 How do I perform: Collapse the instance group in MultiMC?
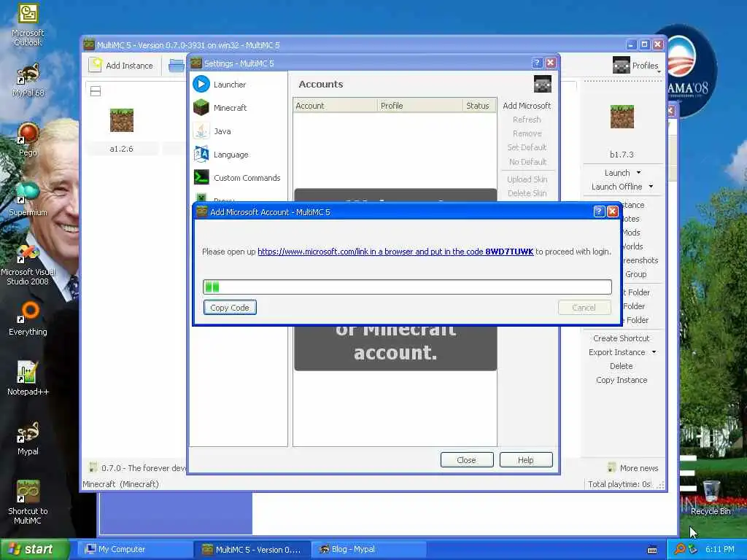(96, 91)
